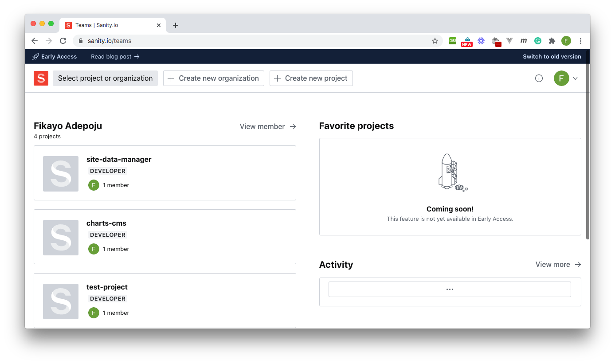
Task: Open Select project or organization selector
Action: click(x=105, y=78)
